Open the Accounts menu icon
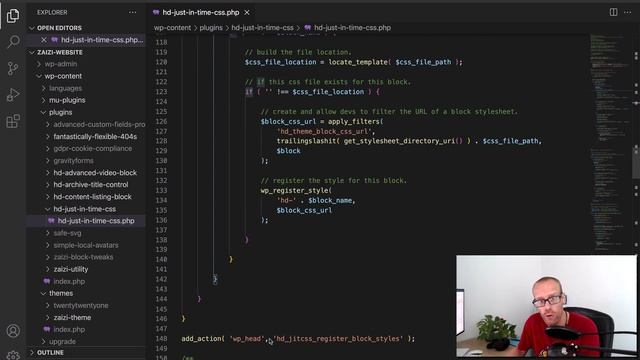Image resolution: width=640 pixels, height=360 pixels. click(13, 331)
